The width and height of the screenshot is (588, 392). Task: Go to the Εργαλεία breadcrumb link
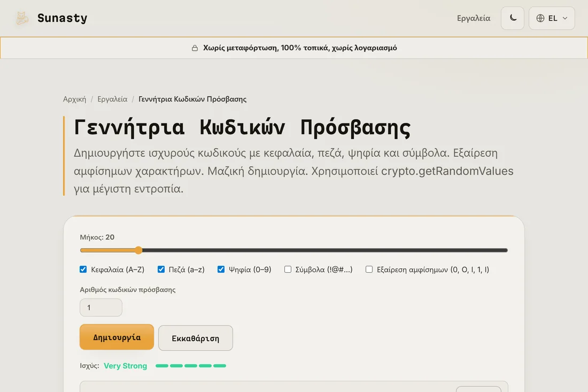112,99
